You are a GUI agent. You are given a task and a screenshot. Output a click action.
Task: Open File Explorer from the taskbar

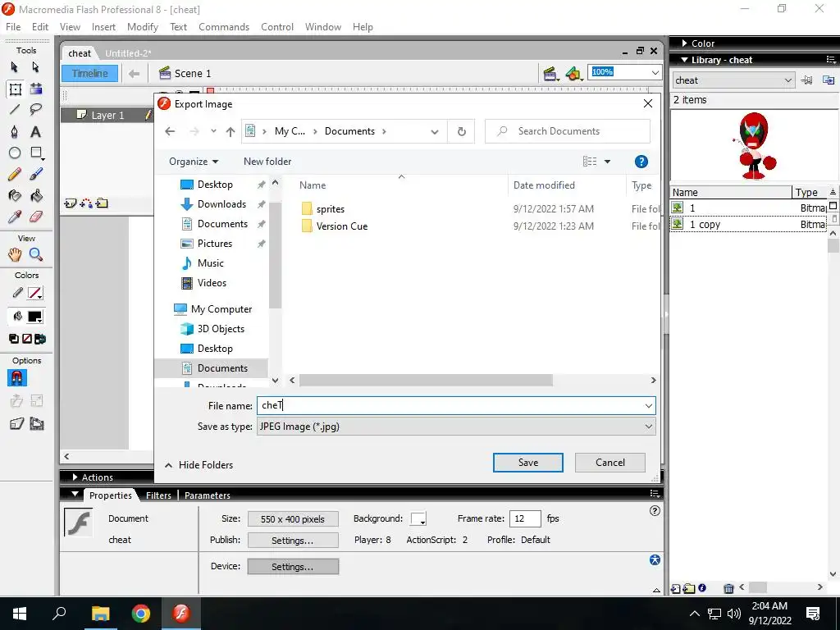[100, 614]
